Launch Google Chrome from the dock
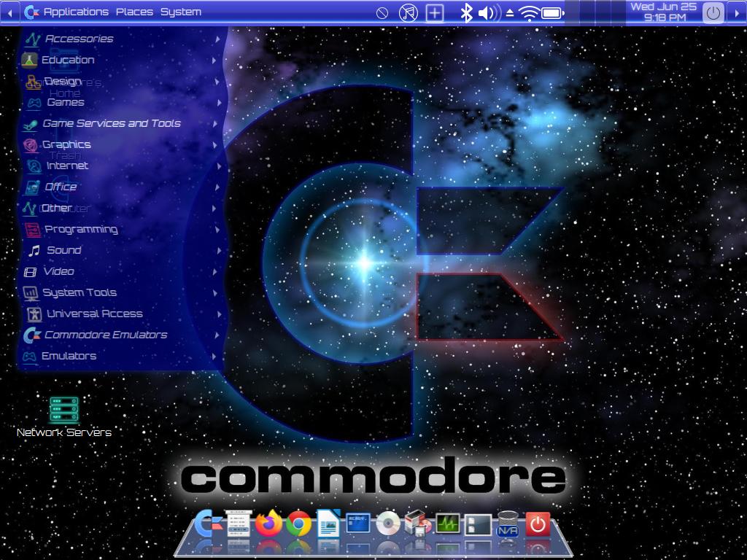747x560 pixels. [298, 524]
